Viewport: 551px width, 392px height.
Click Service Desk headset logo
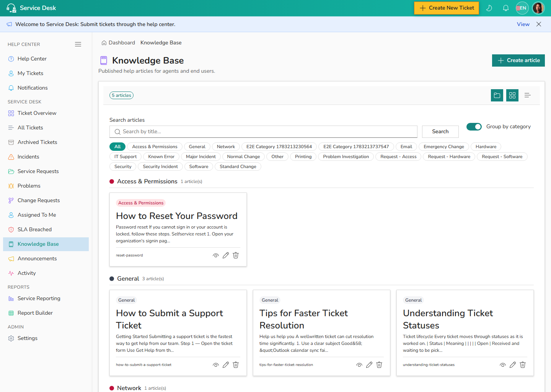pyautogui.click(x=11, y=8)
